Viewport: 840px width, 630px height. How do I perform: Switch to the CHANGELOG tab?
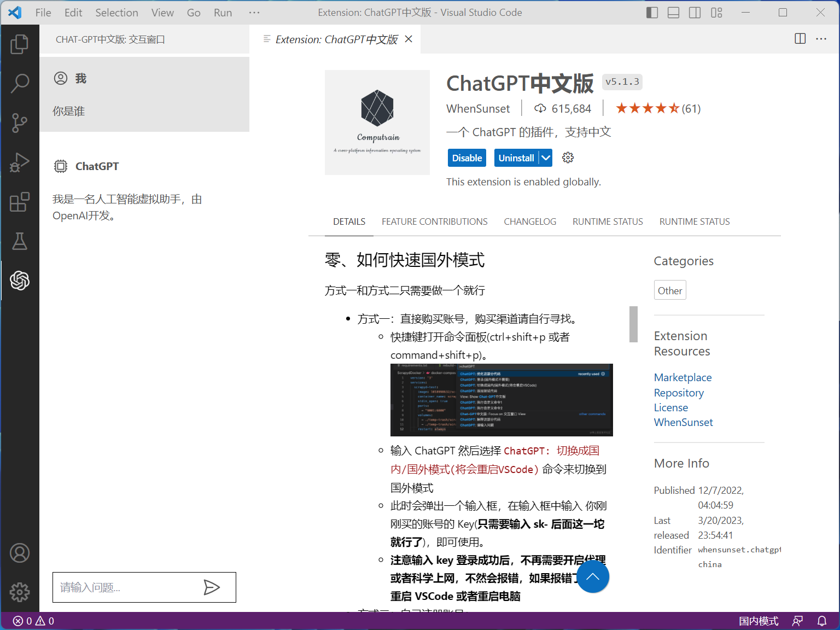[529, 221]
